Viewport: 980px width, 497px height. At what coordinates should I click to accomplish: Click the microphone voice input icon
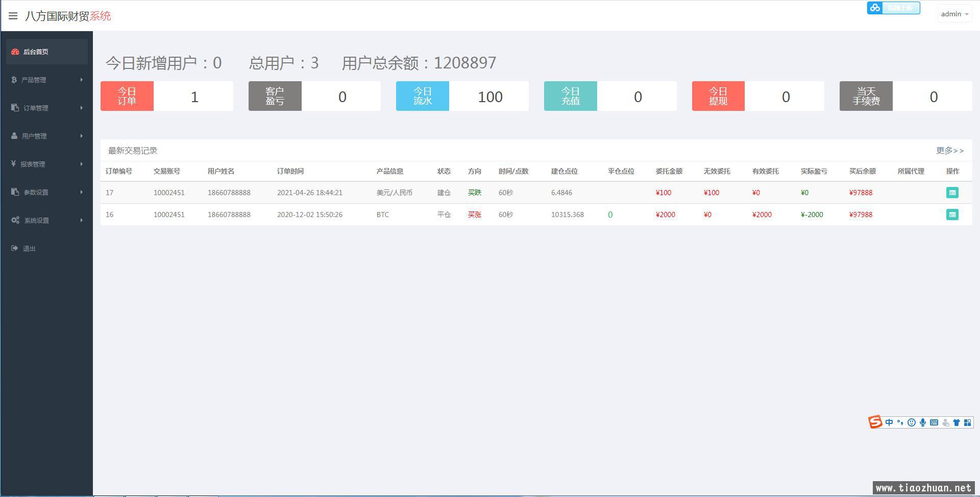click(x=923, y=422)
